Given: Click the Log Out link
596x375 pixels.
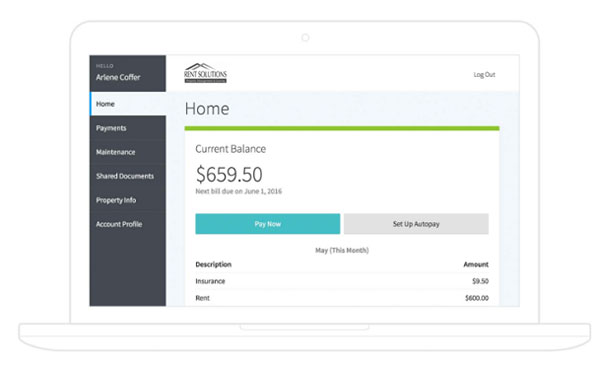Looking at the screenshot, I should click(484, 74).
